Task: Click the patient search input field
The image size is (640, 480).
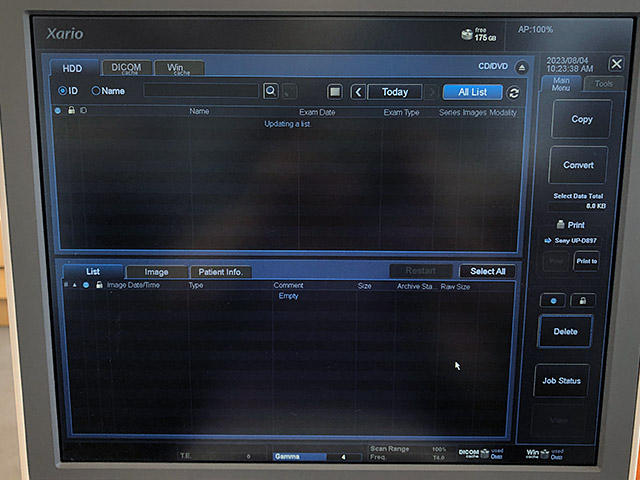Action: (201, 91)
